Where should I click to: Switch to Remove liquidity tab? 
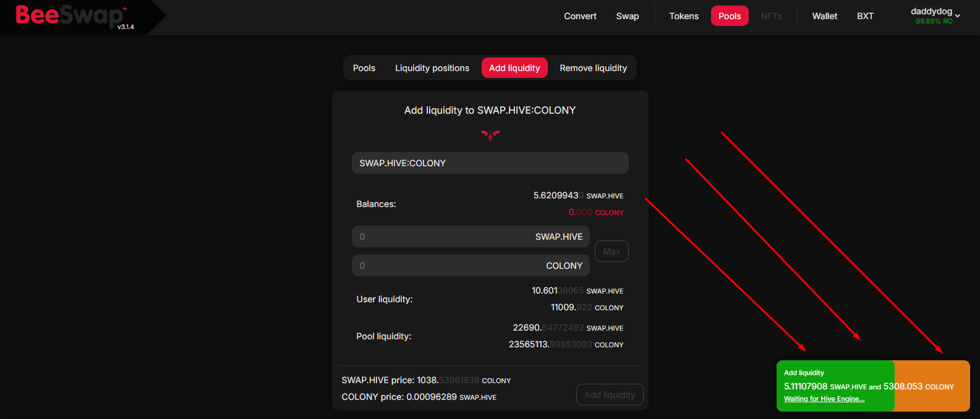593,68
